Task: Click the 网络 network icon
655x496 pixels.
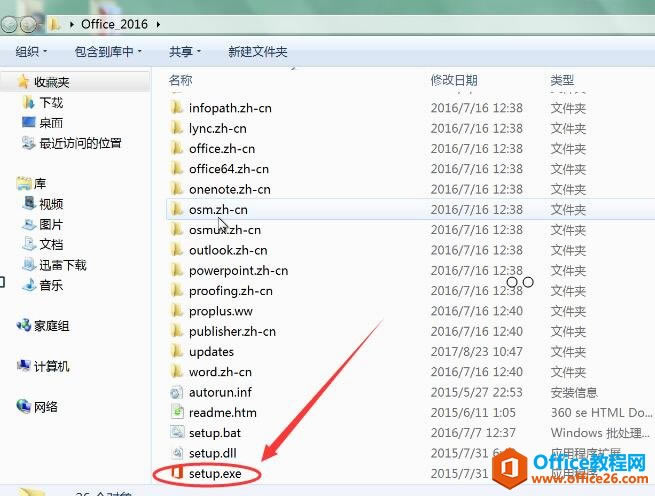Action: [24, 406]
